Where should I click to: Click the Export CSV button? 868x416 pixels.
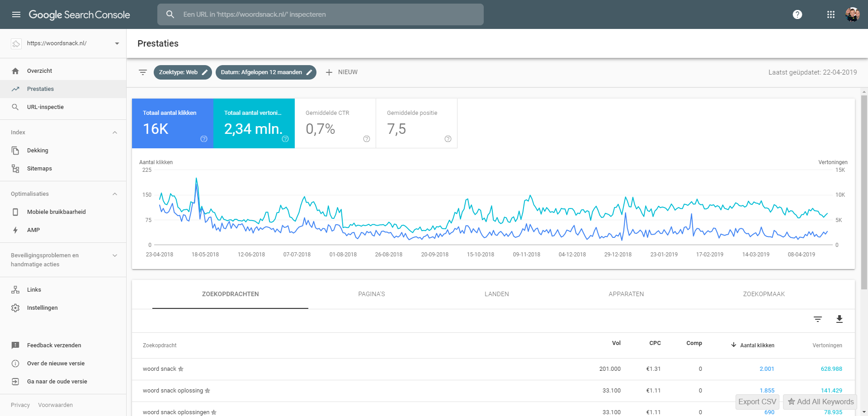point(757,402)
